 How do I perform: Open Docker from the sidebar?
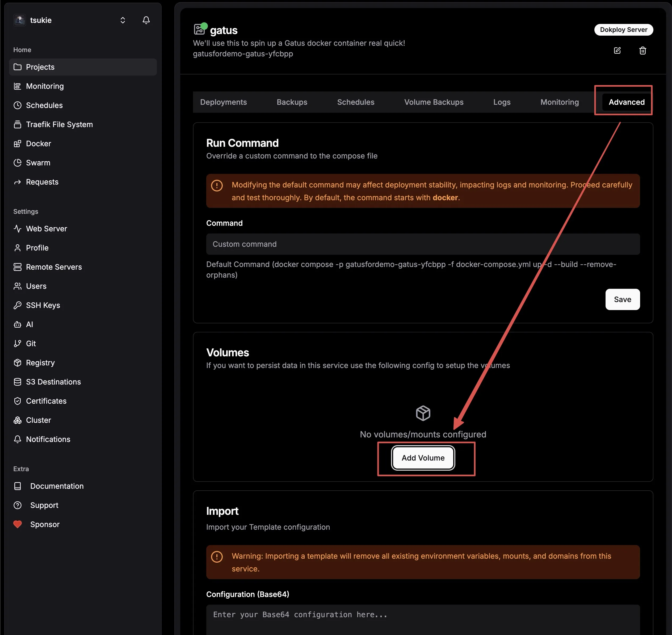coord(38,144)
